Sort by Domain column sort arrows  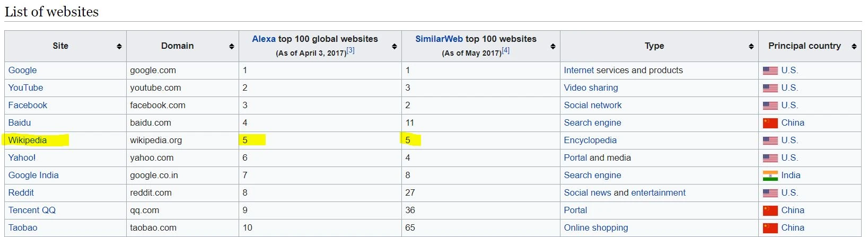pyautogui.click(x=232, y=47)
